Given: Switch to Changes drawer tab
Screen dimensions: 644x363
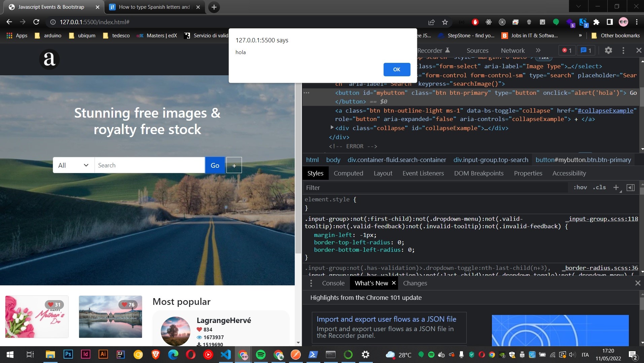Looking at the screenshot, I should click(x=415, y=283).
